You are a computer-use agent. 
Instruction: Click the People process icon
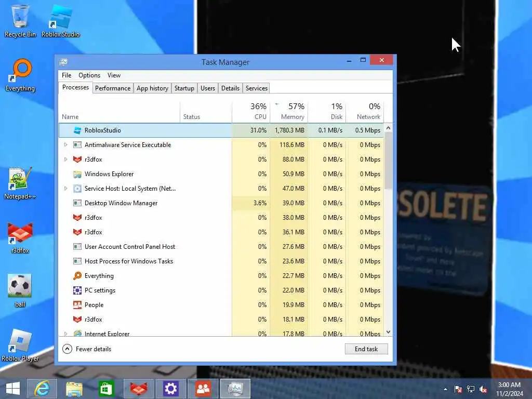[77, 305]
